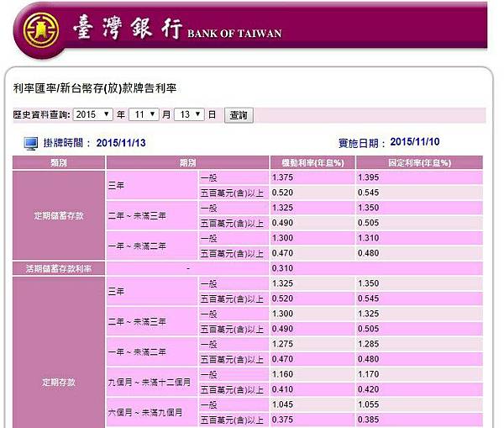Select the 1.310 fixed rate value
This screenshot has width=504, height=428.
369,238
